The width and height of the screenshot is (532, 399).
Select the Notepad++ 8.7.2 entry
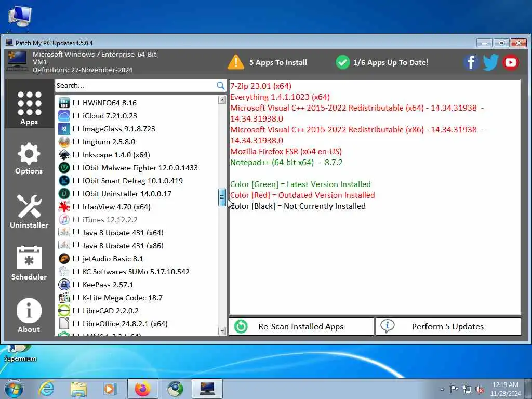(x=286, y=162)
